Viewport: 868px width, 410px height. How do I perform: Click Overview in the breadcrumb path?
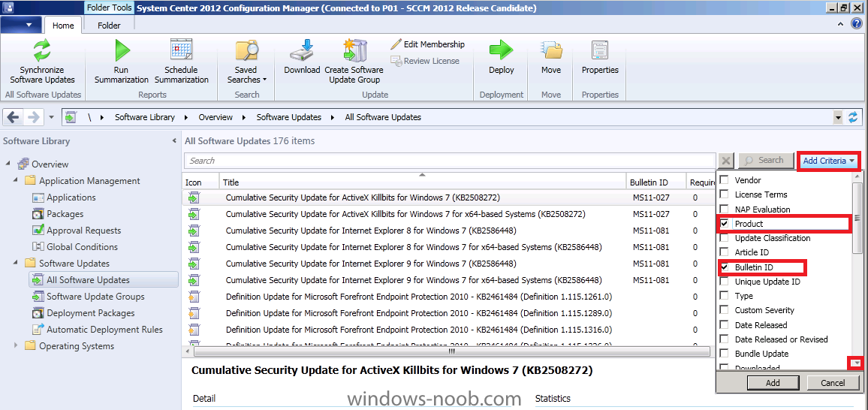215,117
